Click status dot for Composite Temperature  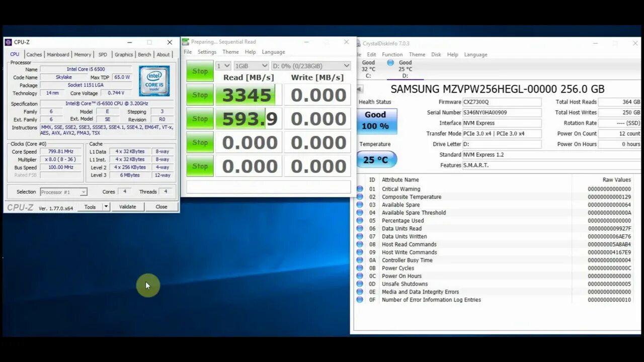coord(360,197)
